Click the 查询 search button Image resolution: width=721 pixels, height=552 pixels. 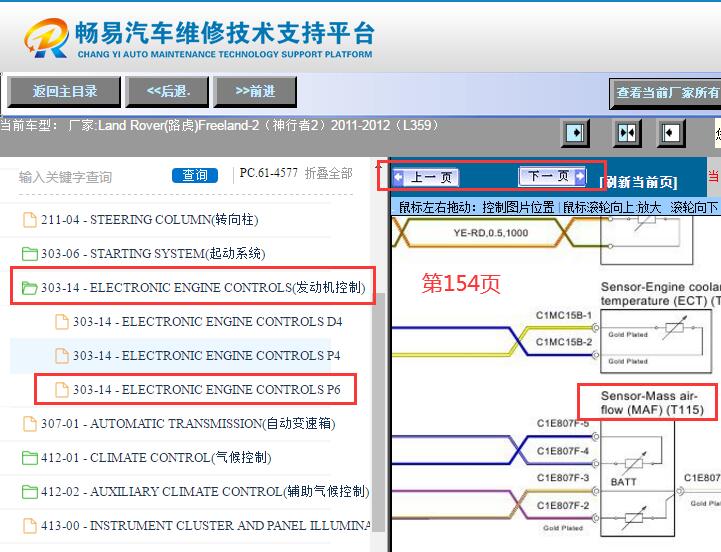tap(195, 175)
